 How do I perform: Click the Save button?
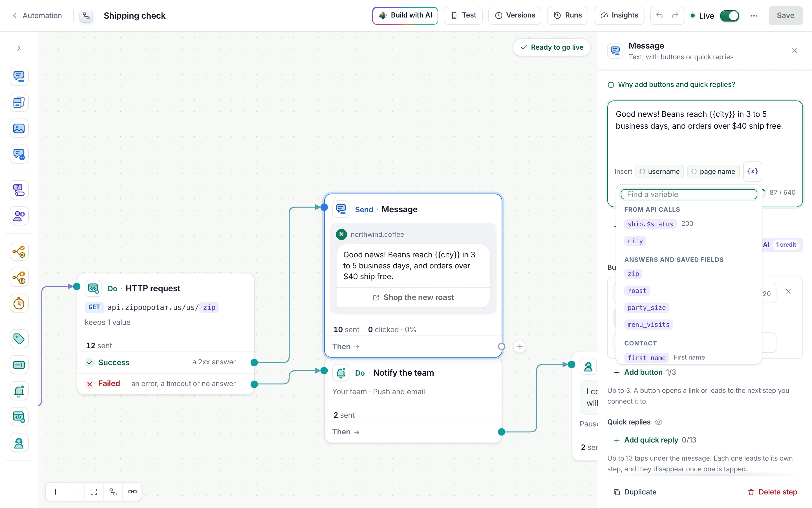pyautogui.click(x=785, y=16)
